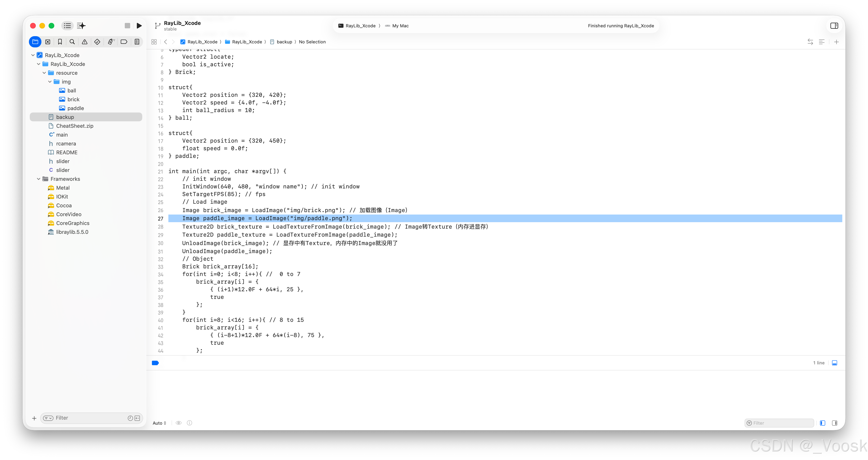Open the Bookmark navigator icon
The height and width of the screenshot is (460, 868).
pos(60,42)
